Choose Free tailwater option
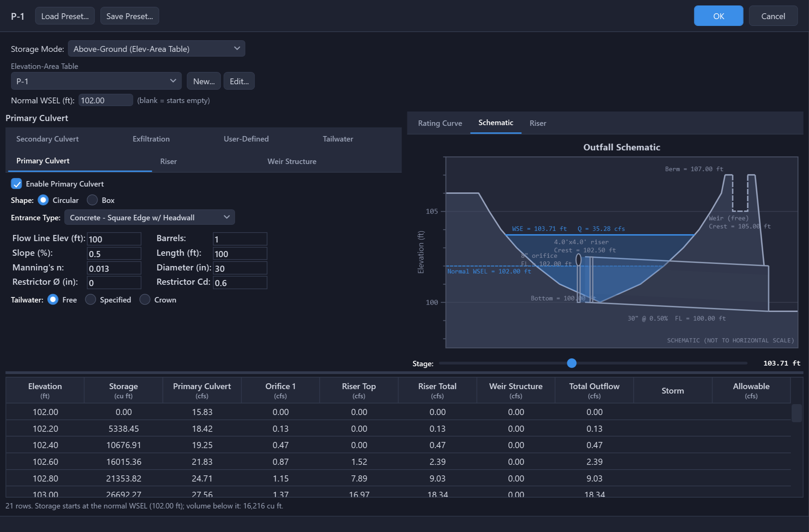809x532 pixels. point(53,300)
